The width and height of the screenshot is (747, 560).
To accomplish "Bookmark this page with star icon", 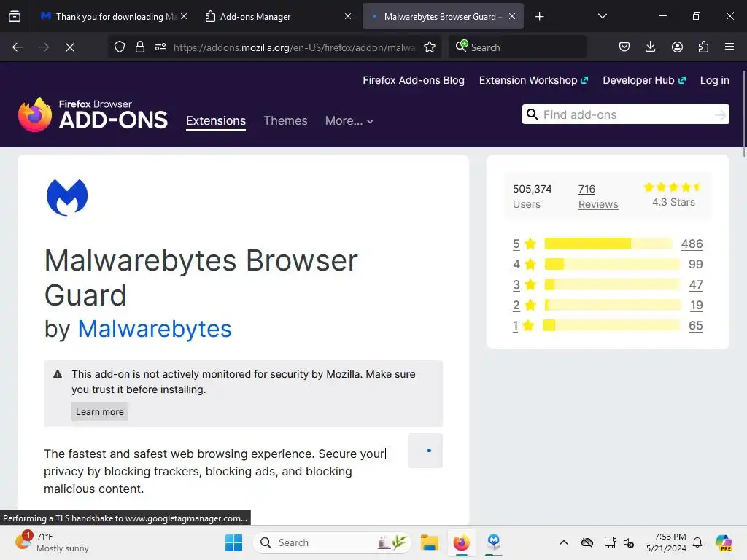I will pos(430,47).
